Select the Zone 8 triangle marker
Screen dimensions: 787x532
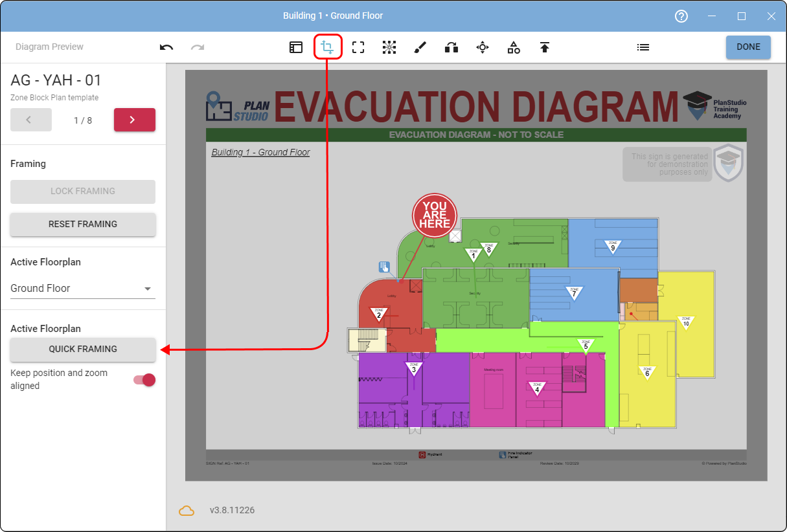[x=489, y=249]
